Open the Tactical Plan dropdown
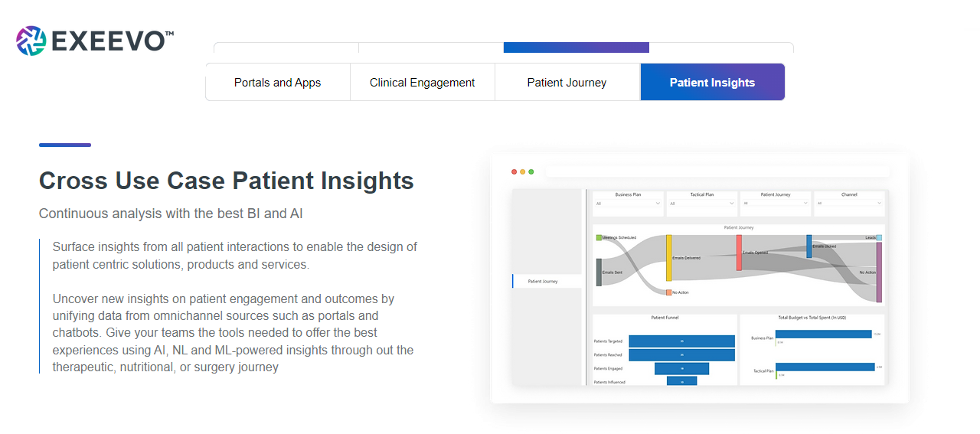The height and width of the screenshot is (434, 980). pos(702,204)
